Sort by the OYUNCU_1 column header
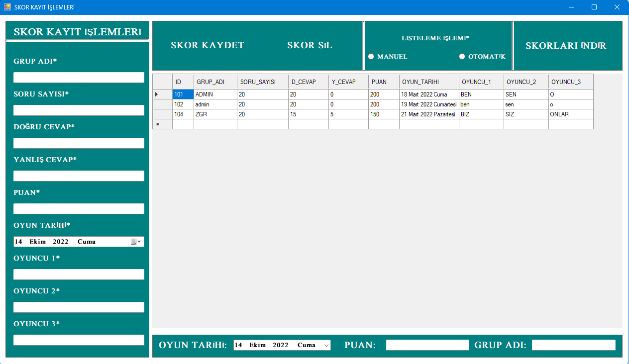The image size is (629, 364). (x=481, y=82)
